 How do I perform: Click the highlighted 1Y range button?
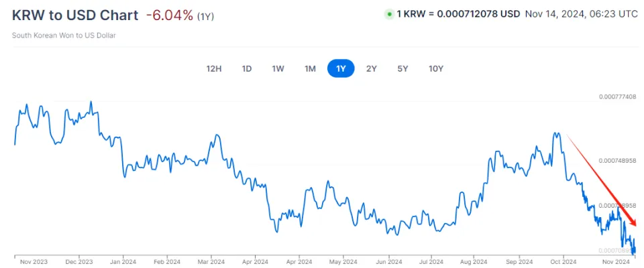click(x=341, y=68)
